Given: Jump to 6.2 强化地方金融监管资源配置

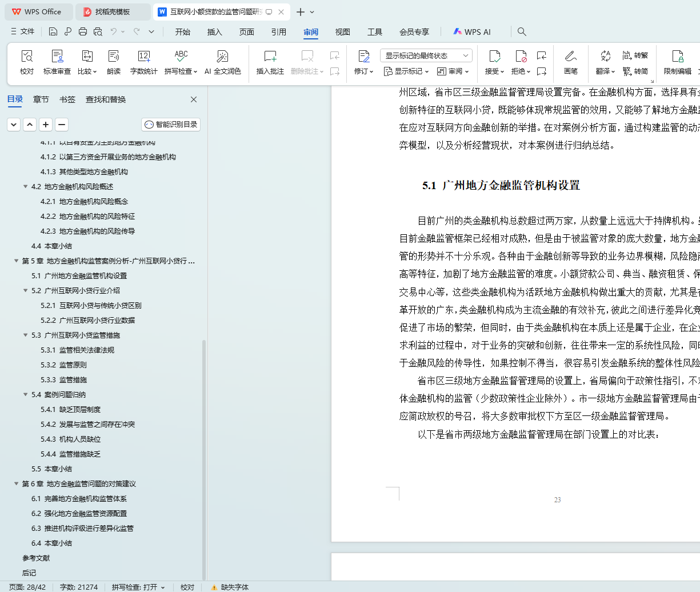Looking at the screenshot, I should click(79, 514).
